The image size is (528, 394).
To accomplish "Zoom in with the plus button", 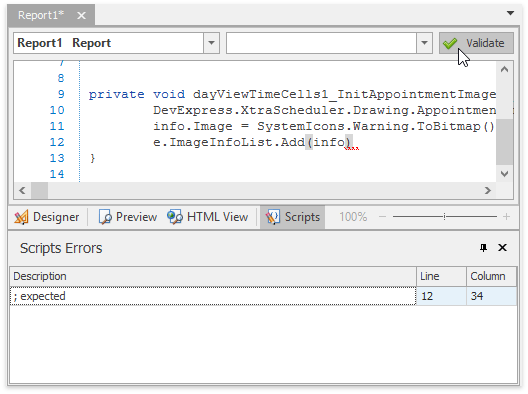I will pos(506,217).
